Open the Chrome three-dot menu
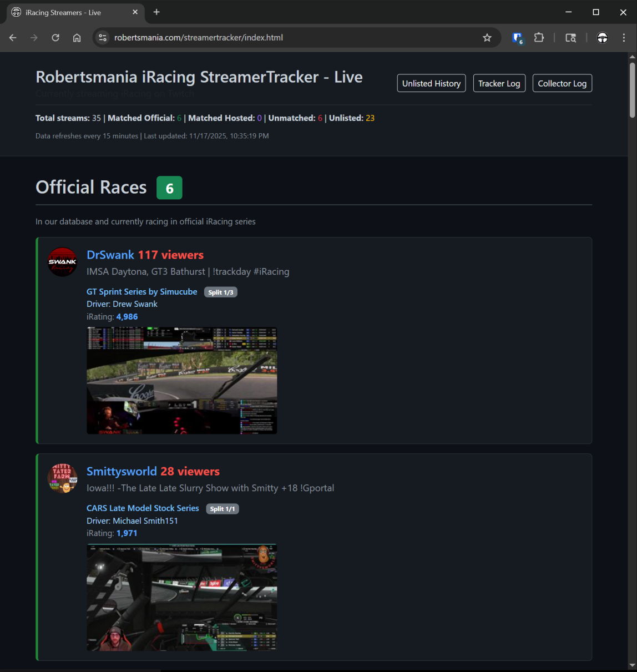Viewport: 637px width, 672px height. tap(624, 38)
